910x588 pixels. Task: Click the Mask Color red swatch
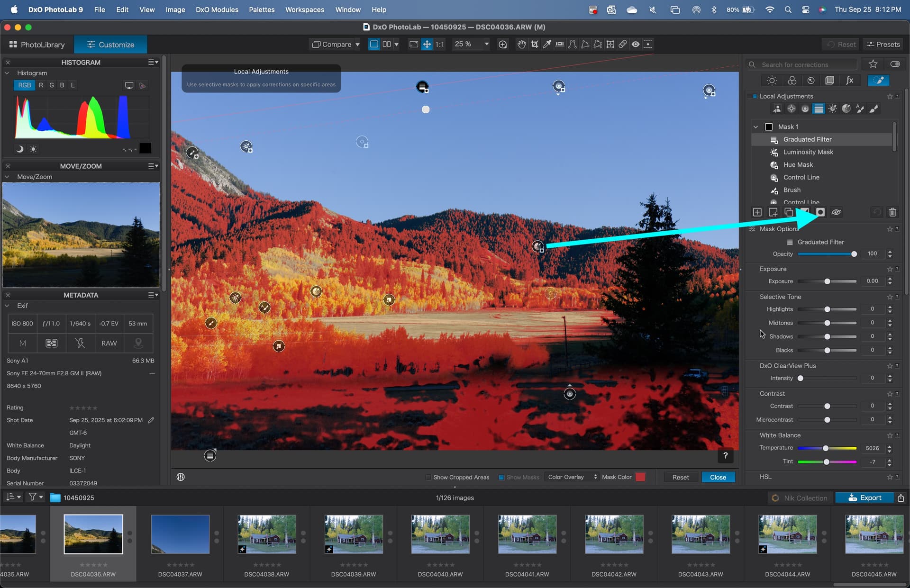pos(640,477)
